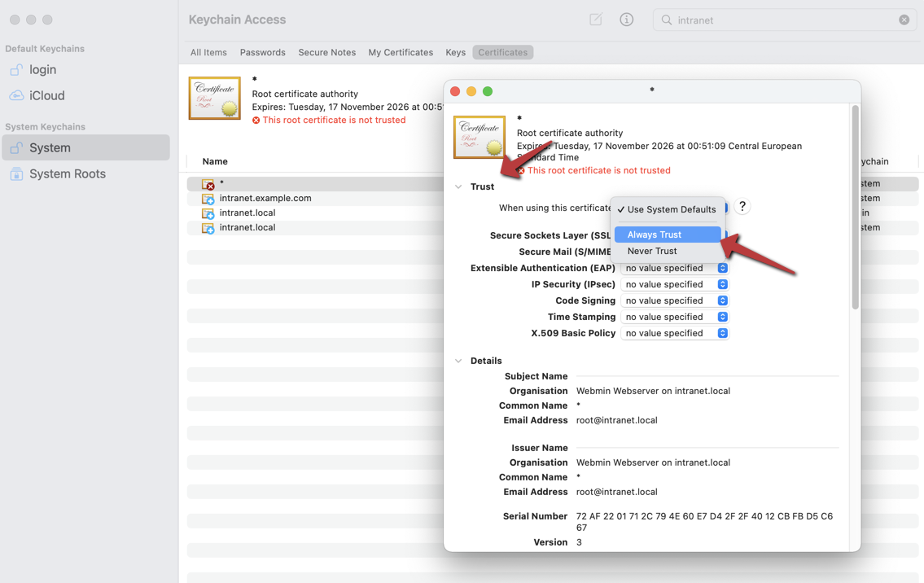Screen dimensions: 924x583
Task: Choose Use System Defaults option
Action: coord(668,209)
